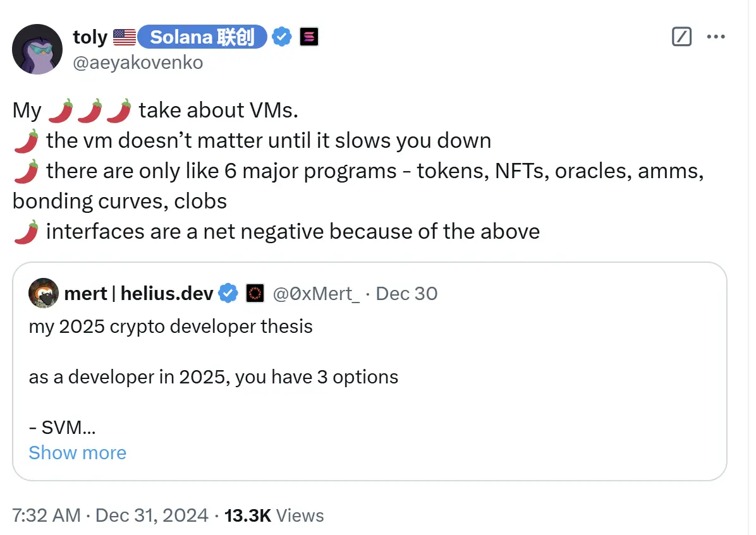Open the @aeyakovenko handle link
Image resolution: width=756 pixels, height=535 pixels.
[x=138, y=63]
